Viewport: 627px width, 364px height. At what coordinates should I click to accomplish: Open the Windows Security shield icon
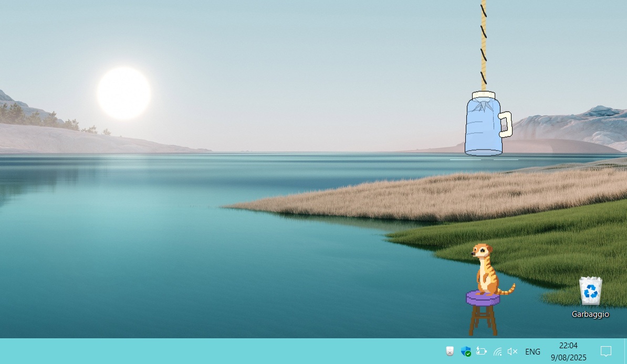(465, 351)
